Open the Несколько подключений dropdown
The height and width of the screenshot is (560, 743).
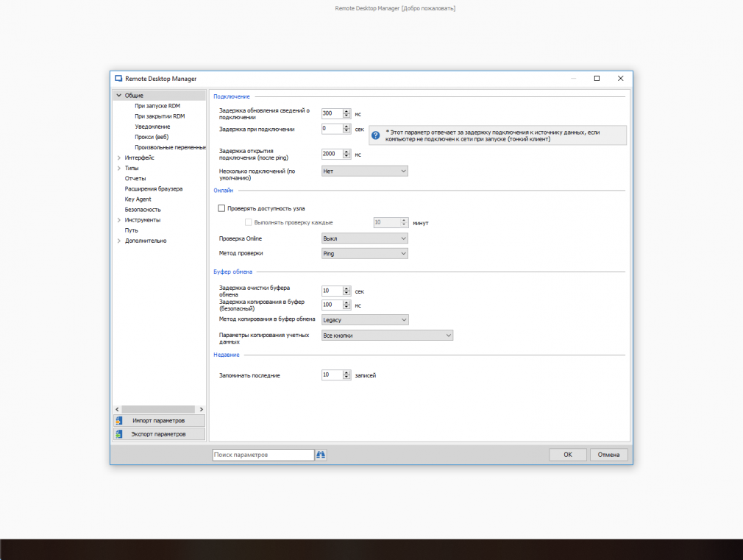tap(364, 171)
